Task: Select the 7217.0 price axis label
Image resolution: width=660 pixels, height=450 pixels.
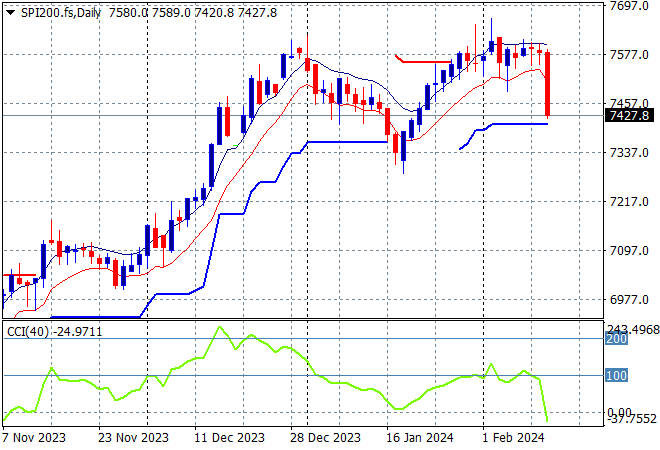Action: 629,202
